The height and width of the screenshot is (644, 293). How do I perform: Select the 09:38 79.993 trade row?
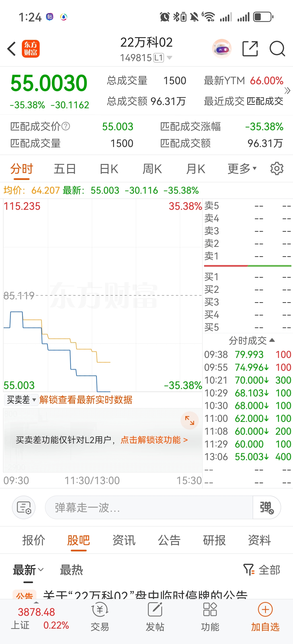pyautogui.click(x=248, y=354)
